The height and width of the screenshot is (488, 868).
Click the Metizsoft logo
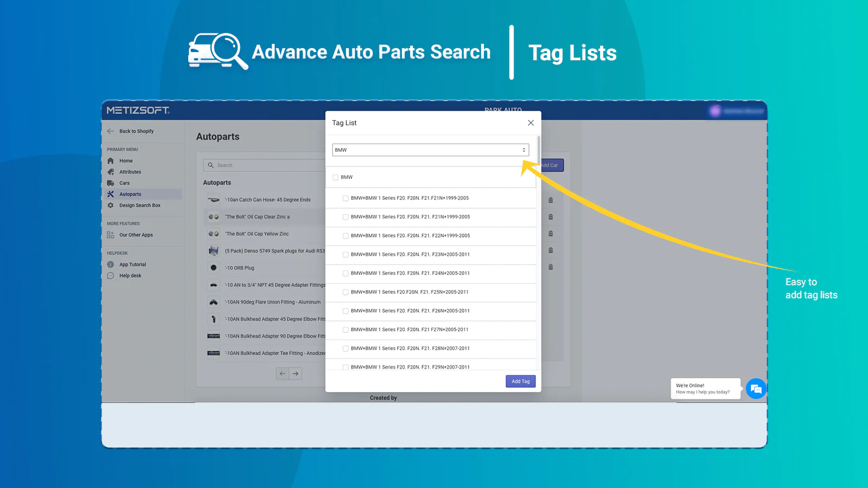tap(138, 110)
